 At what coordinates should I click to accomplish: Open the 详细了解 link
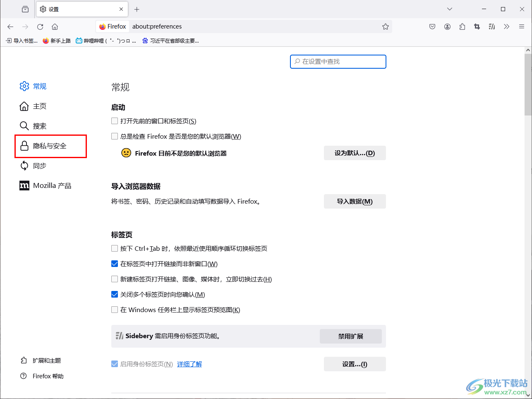[189, 364]
